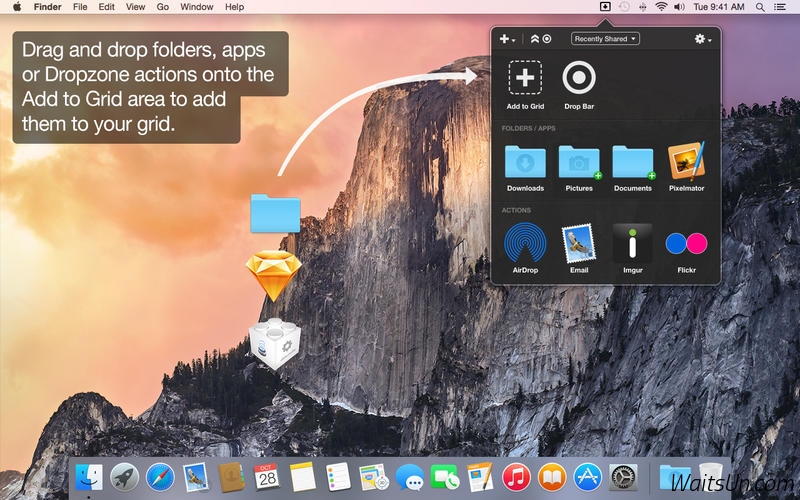800x500 pixels.
Task: Click the Dropzone menu bar icon
Action: pos(605,7)
